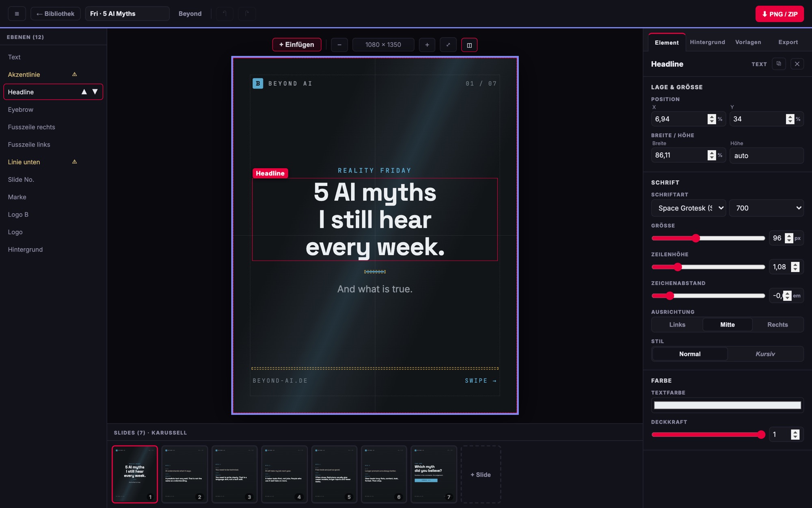Go back to Bibliothek
Screen dimensions: 812x508
56,14
